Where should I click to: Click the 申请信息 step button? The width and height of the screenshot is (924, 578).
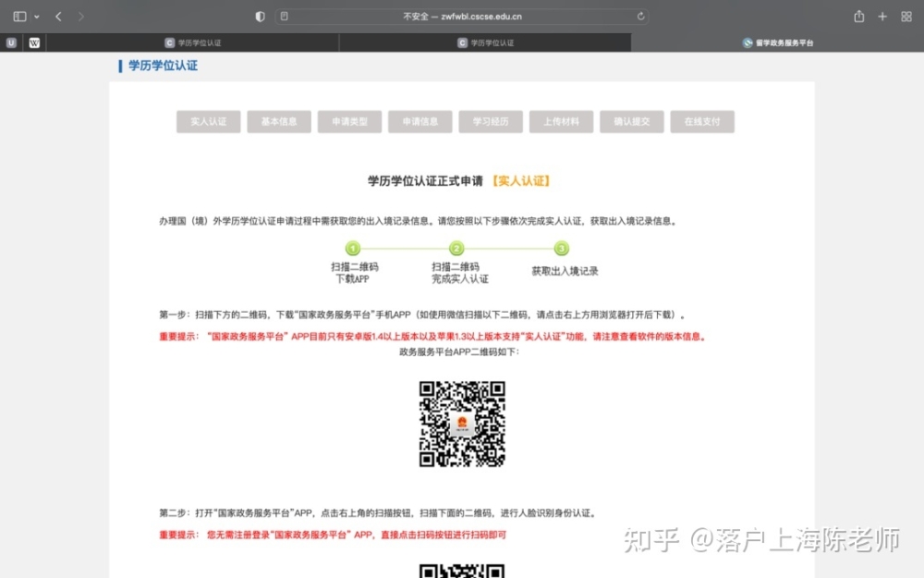(x=420, y=121)
